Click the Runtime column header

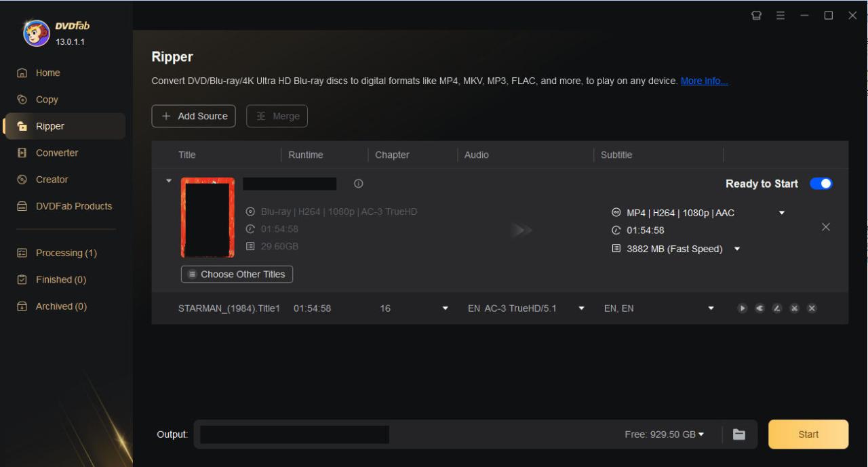coord(306,155)
